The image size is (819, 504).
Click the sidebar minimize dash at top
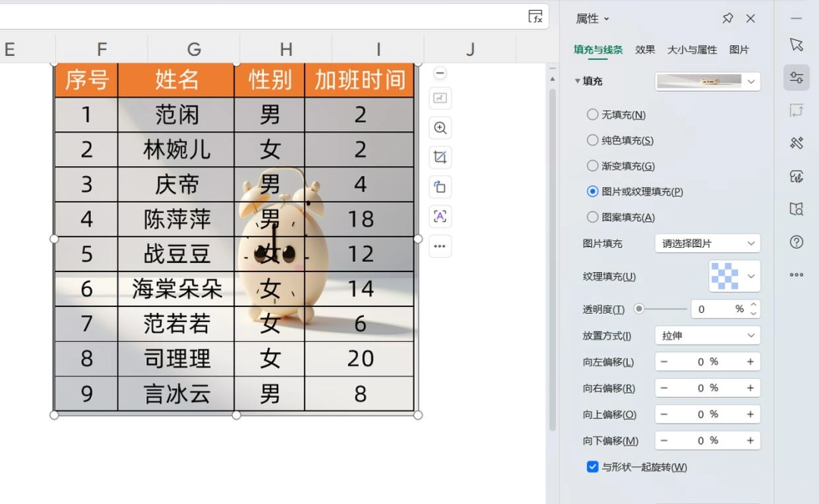796,18
